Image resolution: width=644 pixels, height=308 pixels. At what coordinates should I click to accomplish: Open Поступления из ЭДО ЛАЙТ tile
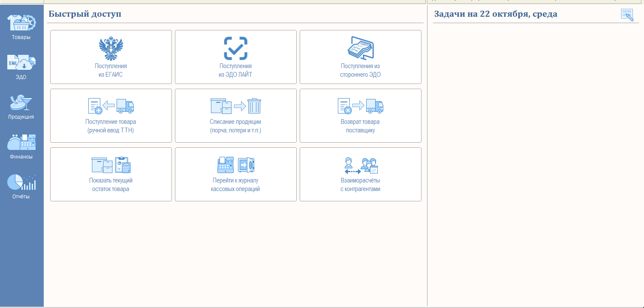235,57
